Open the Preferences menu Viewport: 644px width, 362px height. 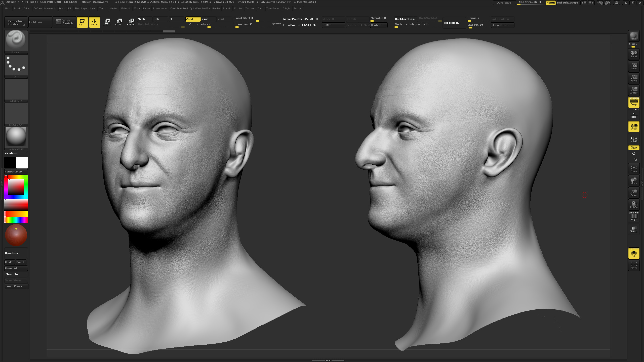tap(160, 9)
